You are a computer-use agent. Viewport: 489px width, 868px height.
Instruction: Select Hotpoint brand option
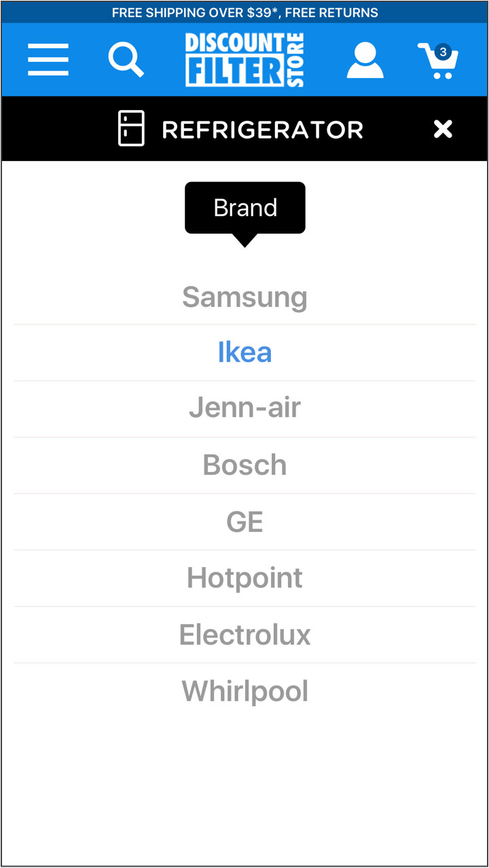pyautogui.click(x=244, y=578)
